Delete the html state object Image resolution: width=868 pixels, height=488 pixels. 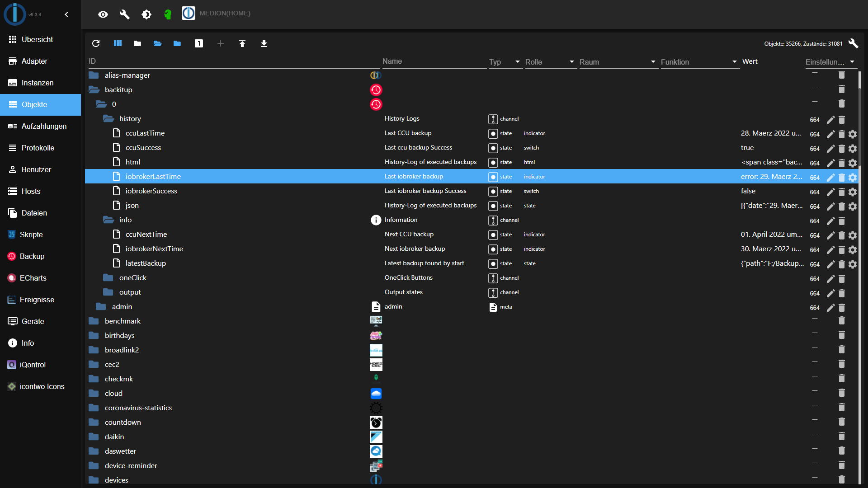tap(842, 163)
